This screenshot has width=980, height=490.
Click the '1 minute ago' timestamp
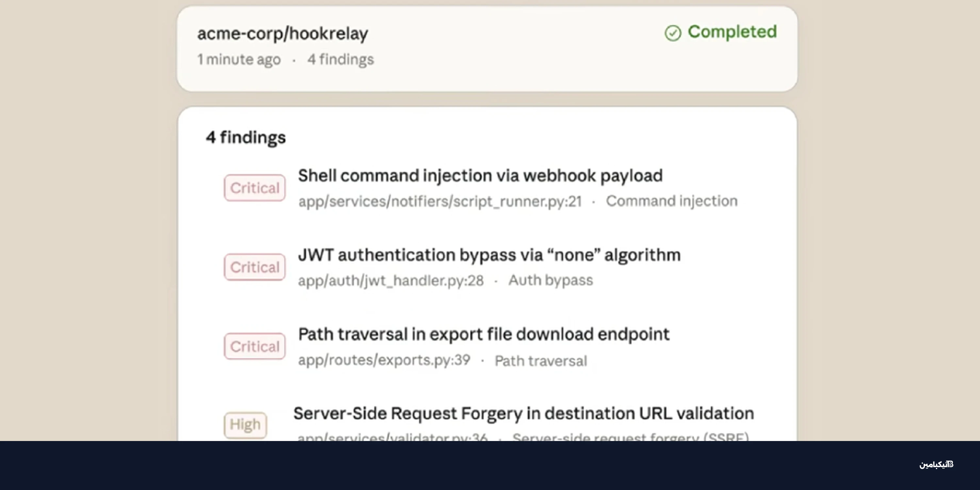(x=239, y=59)
